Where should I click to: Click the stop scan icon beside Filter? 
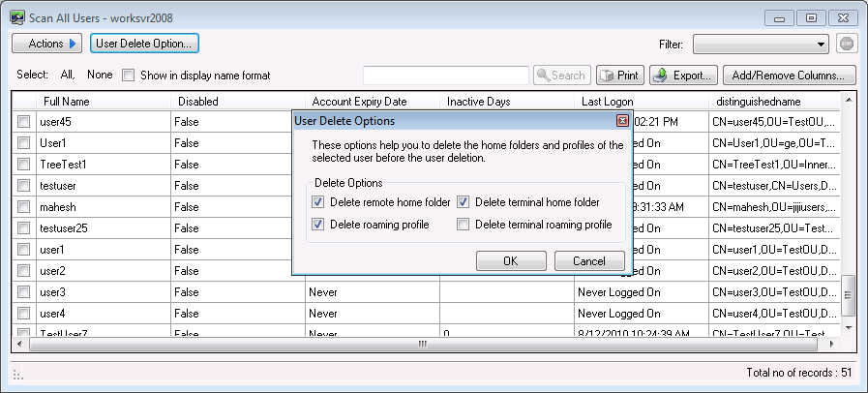point(848,44)
